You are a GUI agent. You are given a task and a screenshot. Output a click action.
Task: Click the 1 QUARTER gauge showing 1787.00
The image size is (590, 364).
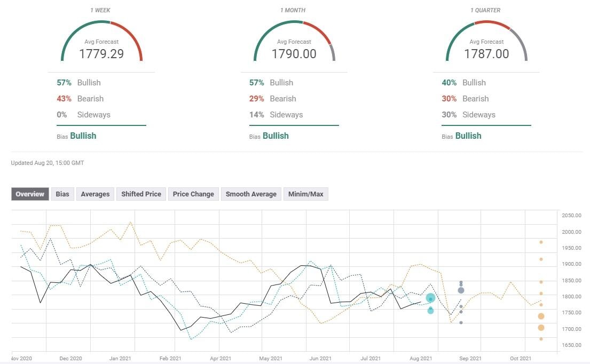coord(486,45)
